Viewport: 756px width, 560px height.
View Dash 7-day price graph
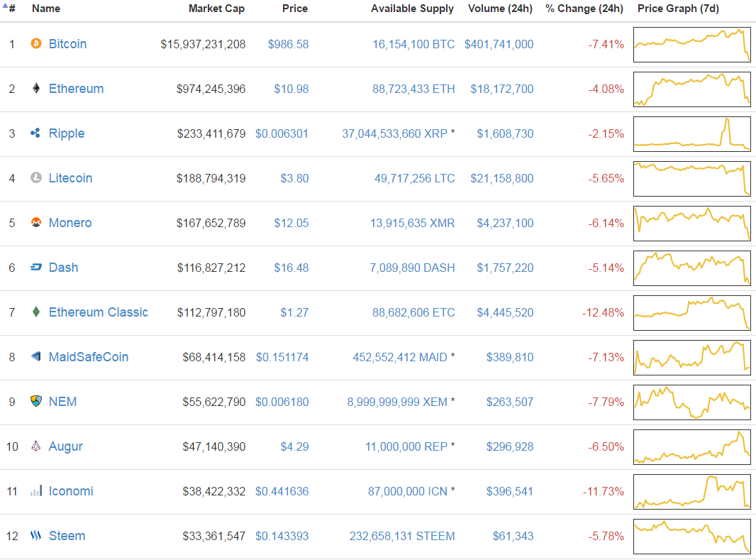pyautogui.click(x=692, y=268)
